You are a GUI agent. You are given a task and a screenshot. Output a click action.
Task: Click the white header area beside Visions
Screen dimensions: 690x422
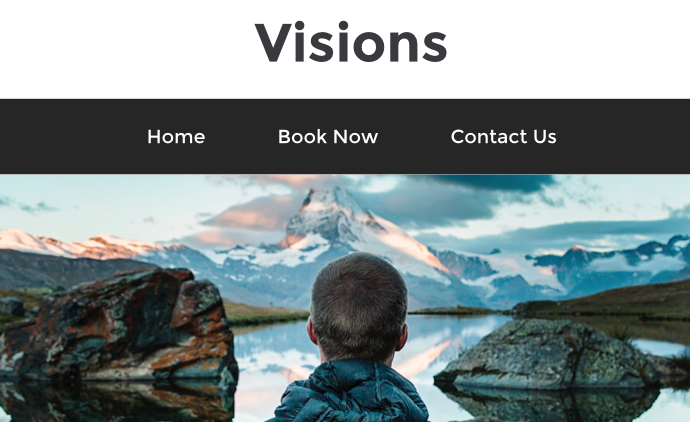coord(568,48)
